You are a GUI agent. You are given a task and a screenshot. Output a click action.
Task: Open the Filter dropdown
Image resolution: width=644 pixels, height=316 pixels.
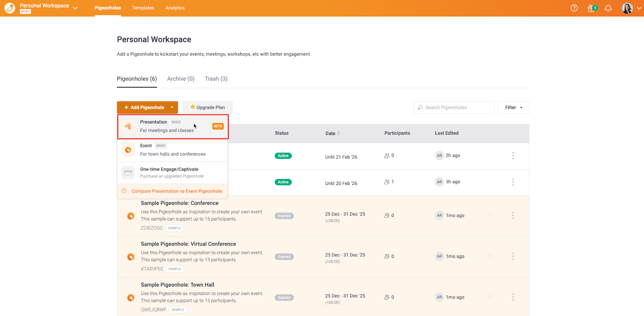(x=514, y=108)
